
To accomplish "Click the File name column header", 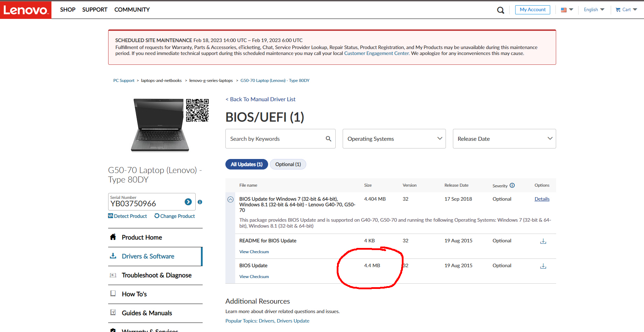I will click(x=248, y=185).
